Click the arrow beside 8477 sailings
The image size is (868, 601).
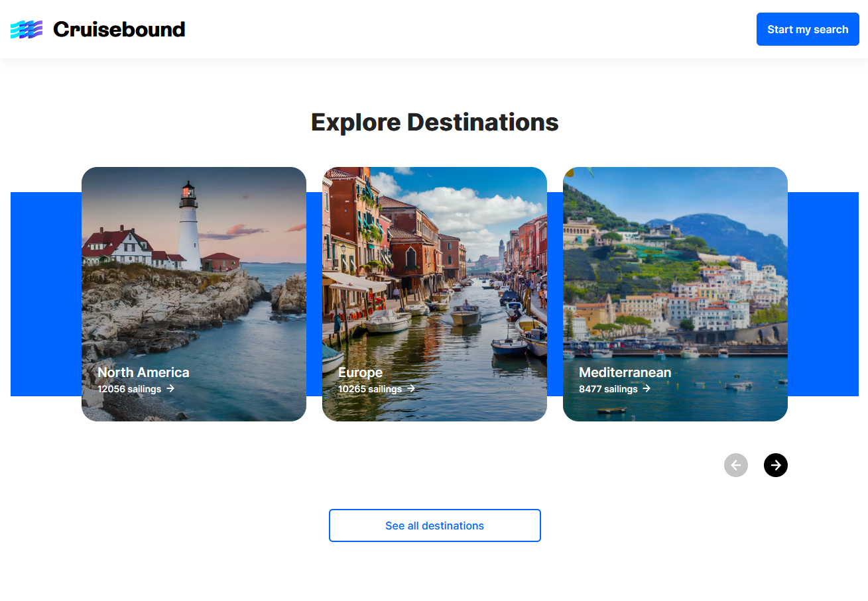(x=647, y=388)
